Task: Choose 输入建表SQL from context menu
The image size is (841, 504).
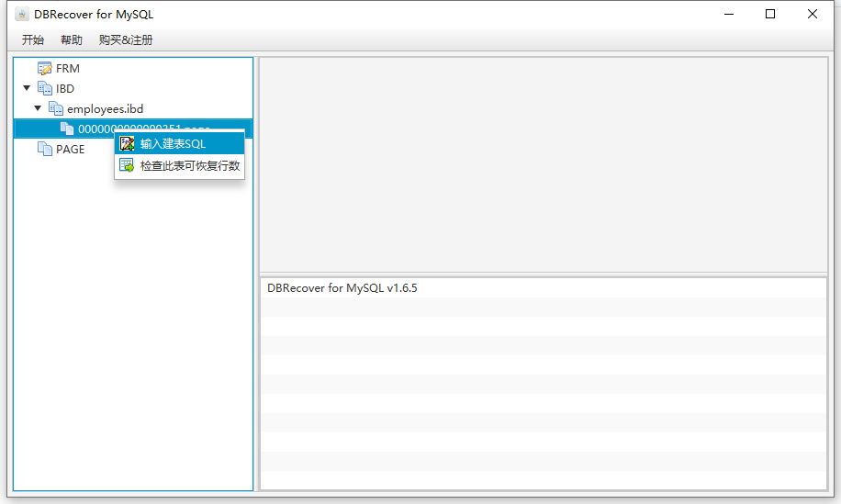Action: [179, 143]
